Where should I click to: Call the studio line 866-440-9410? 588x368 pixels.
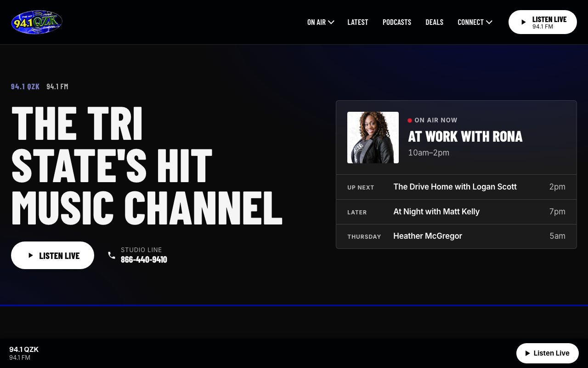[x=144, y=259]
